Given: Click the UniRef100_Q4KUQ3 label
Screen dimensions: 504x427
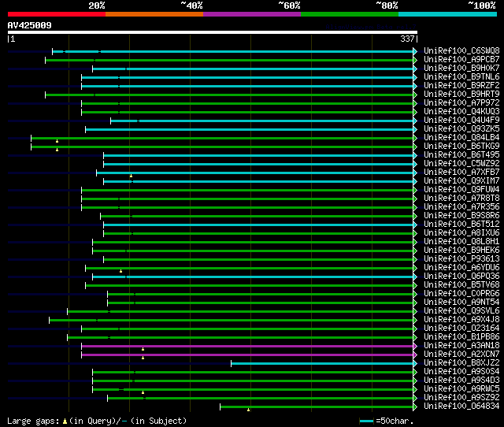Looking at the screenshot, I should point(461,112).
